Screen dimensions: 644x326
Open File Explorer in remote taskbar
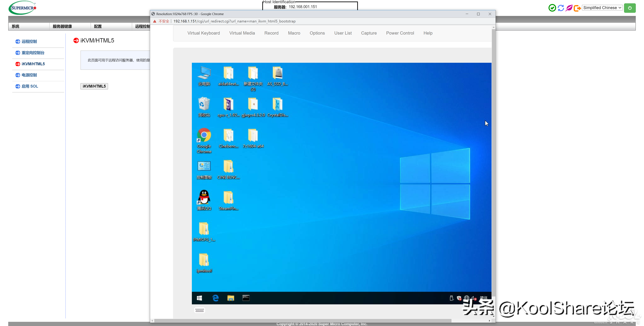pyautogui.click(x=230, y=298)
